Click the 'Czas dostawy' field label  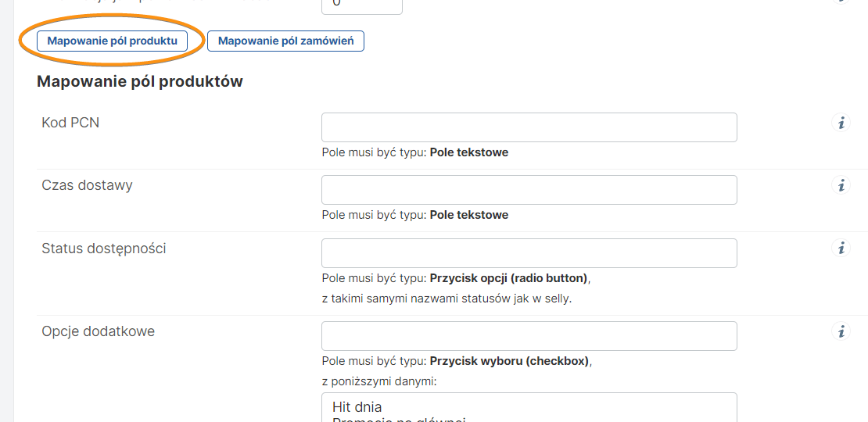click(87, 185)
